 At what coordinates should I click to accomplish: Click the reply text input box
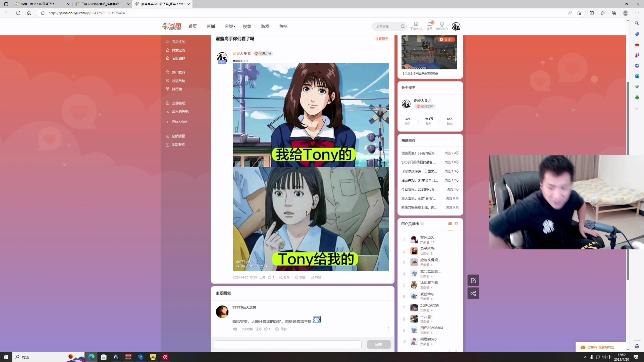click(288, 345)
